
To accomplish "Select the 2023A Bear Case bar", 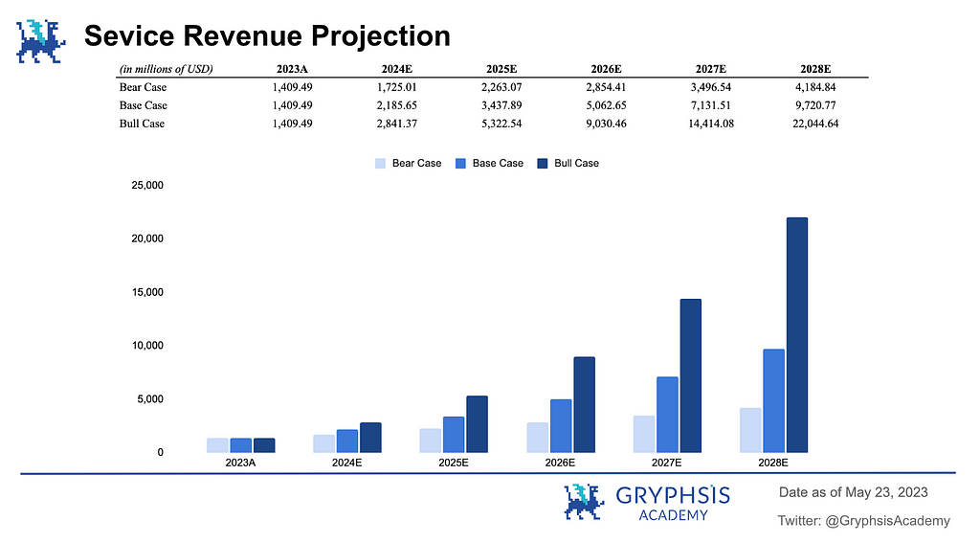I will click(x=217, y=445).
